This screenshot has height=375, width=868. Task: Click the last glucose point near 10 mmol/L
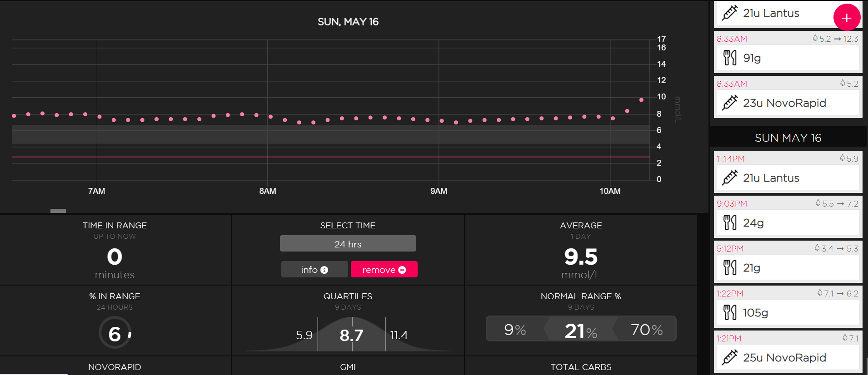(x=641, y=100)
